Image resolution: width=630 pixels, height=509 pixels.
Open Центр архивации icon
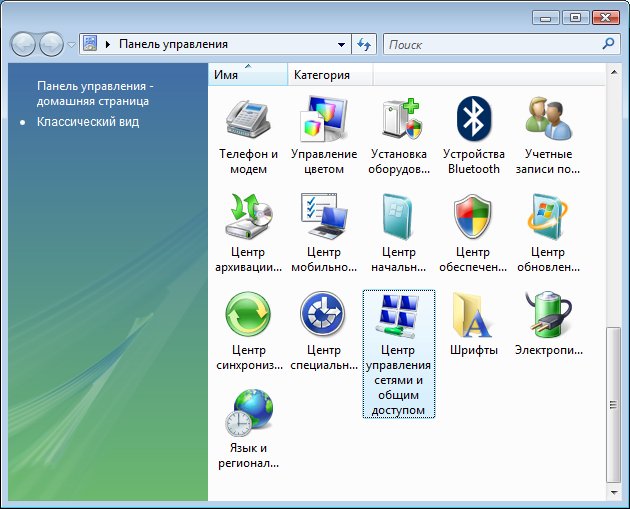pos(248,219)
